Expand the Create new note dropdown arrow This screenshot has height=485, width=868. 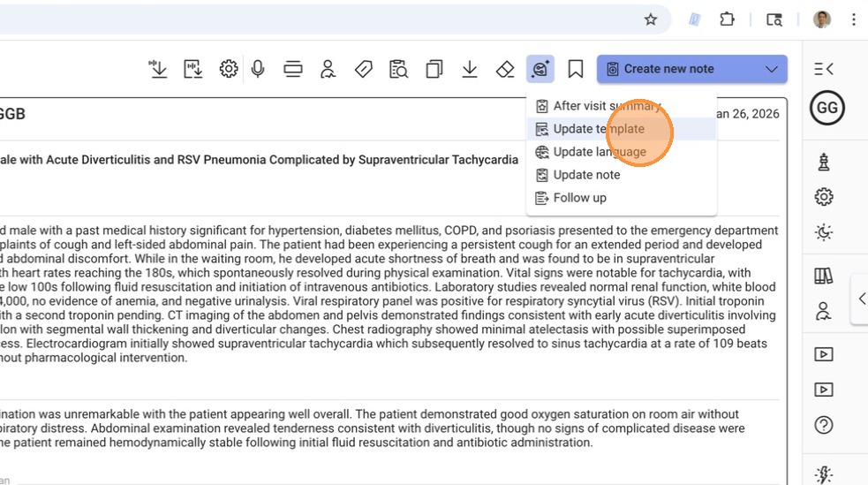tap(772, 69)
